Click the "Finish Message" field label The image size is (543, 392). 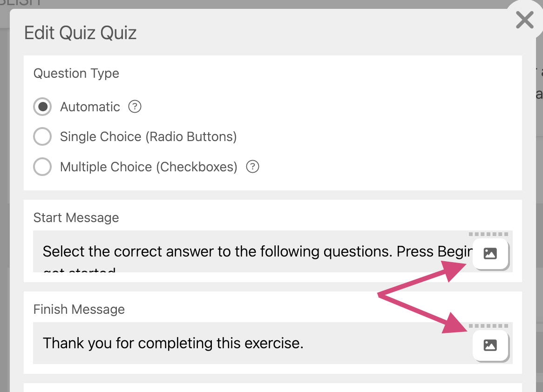[x=79, y=310]
